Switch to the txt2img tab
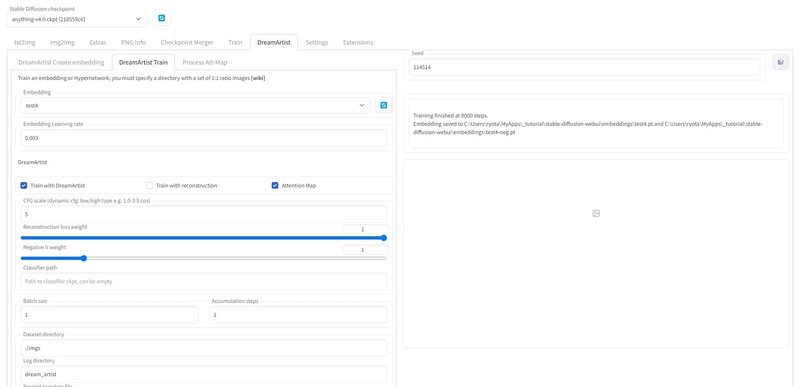Screen dimensions: 800x387 (24, 42)
